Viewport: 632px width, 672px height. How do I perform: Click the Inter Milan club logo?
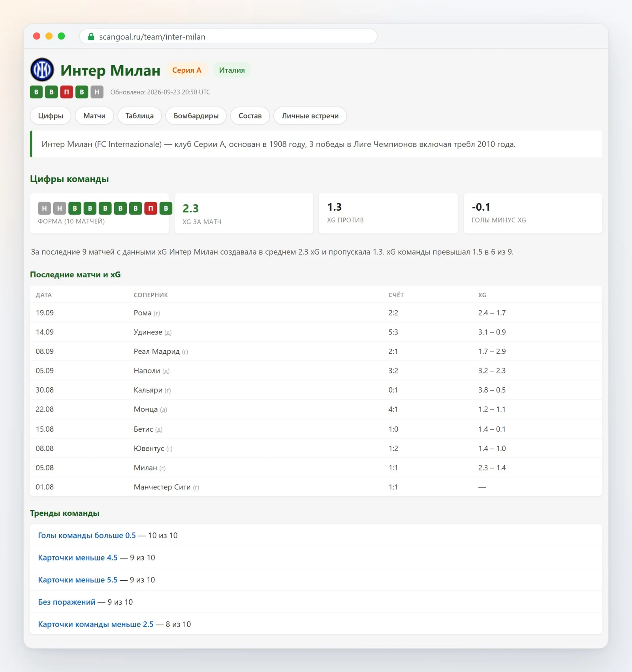(x=42, y=70)
